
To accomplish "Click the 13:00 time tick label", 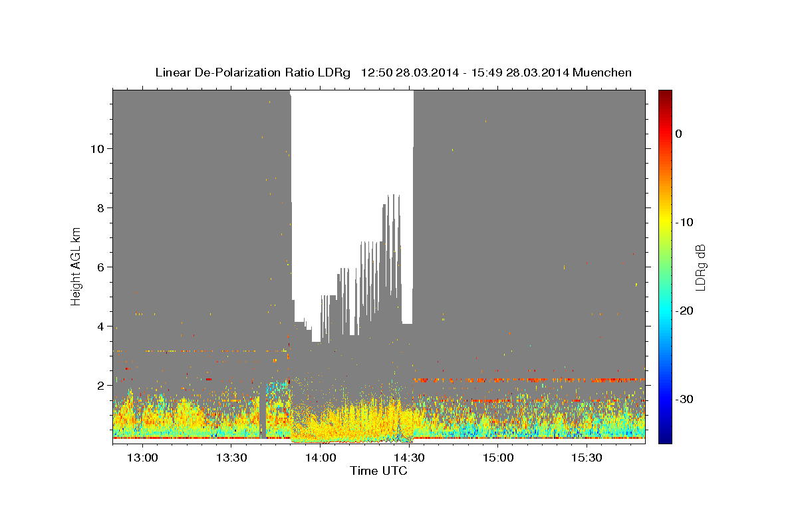I will click(142, 458).
